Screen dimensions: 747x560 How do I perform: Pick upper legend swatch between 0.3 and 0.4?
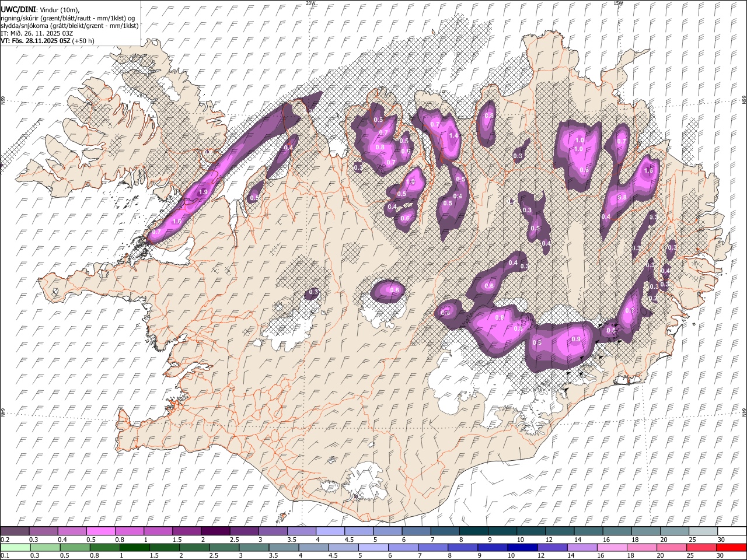[x=43, y=531]
